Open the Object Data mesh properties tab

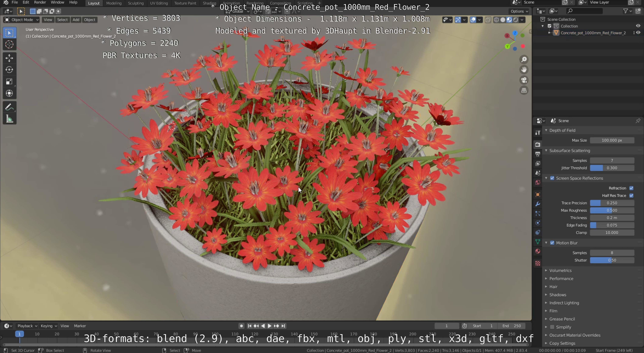[538, 242]
